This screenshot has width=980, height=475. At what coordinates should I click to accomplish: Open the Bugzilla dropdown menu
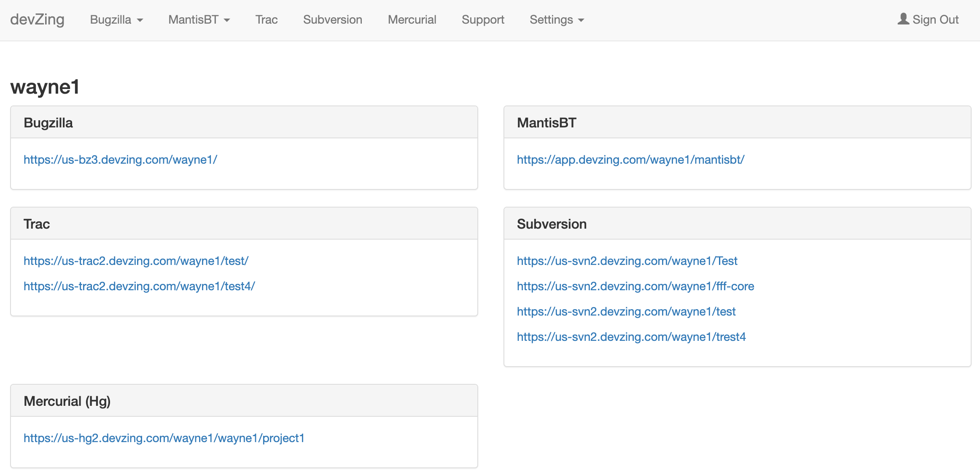click(116, 20)
